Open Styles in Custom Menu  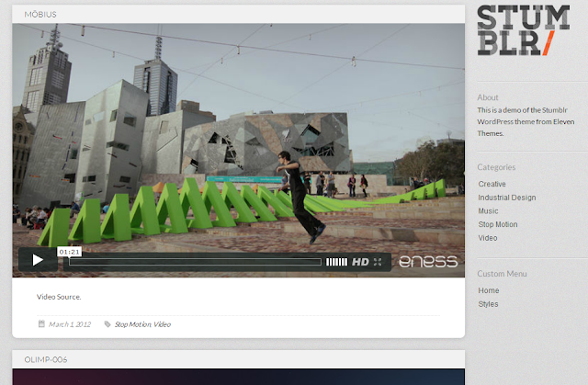click(488, 303)
